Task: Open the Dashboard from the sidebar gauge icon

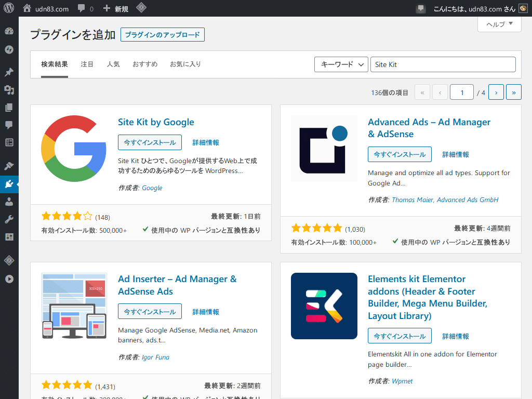Action: tap(9, 31)
